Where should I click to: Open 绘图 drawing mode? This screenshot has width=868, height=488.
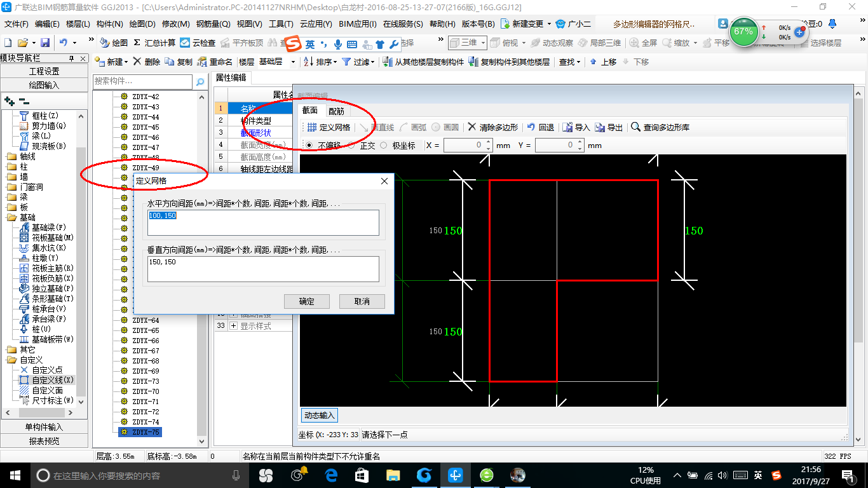tap(114, 43)
